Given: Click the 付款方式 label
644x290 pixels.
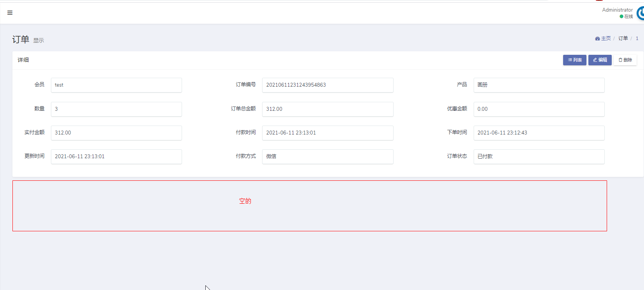Looking at the screenshot, I should [246, 156].
